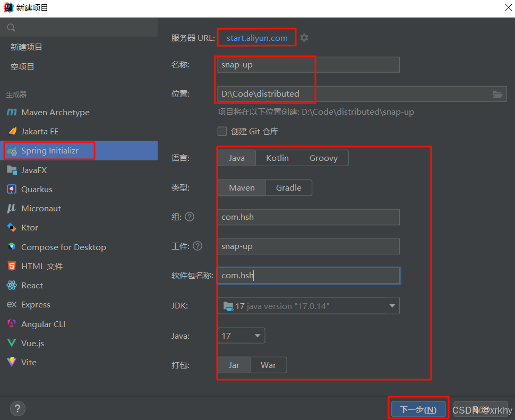Screen dimensions: 515x420
Task: Click the Micronaut label
Action: (41, 209)
